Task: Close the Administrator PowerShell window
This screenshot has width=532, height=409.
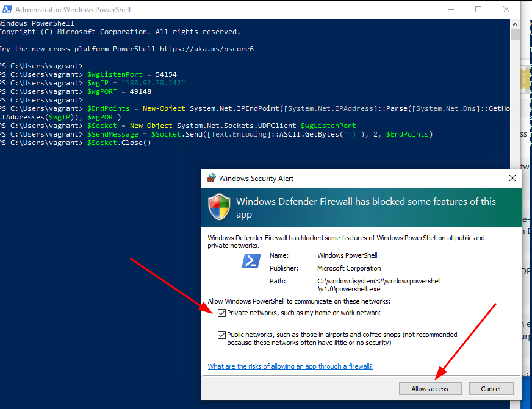Action: [506, 10]
